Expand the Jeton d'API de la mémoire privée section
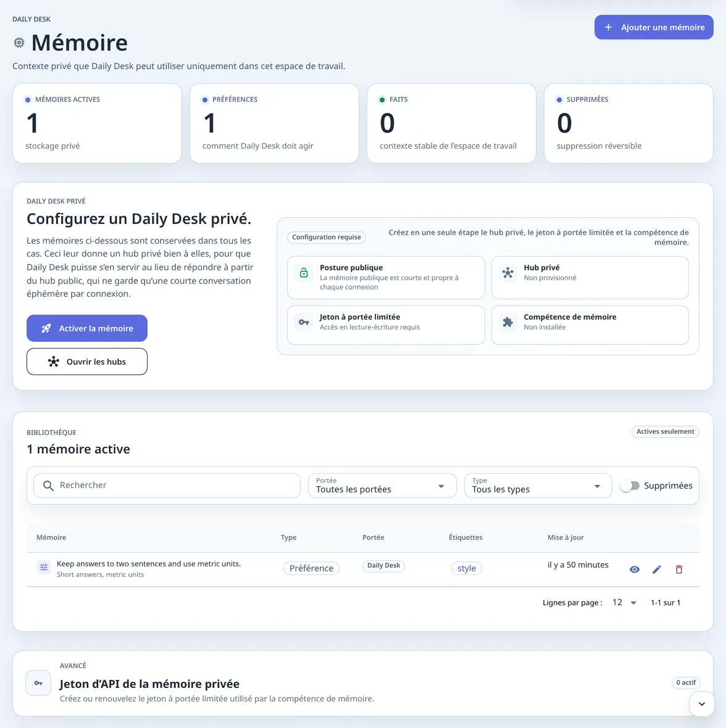 (x=701, y=704)
